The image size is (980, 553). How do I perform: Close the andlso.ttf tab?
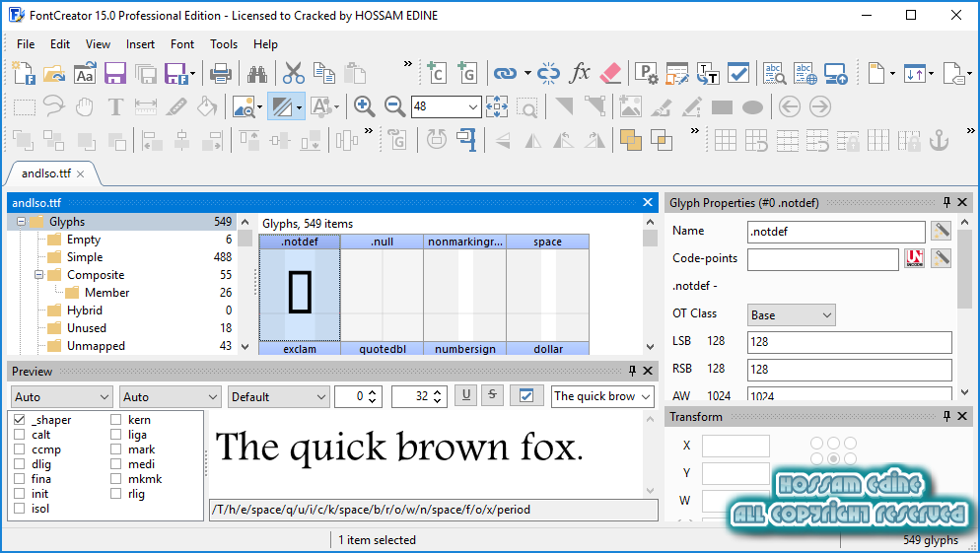(81, 173)
